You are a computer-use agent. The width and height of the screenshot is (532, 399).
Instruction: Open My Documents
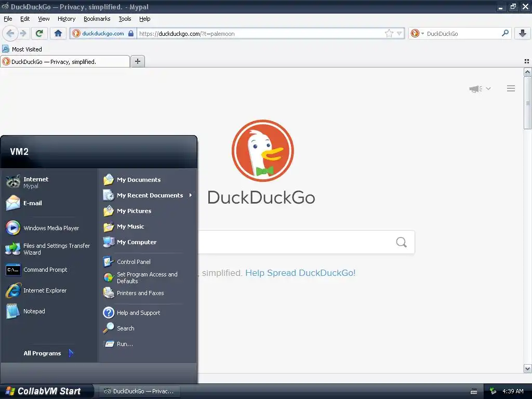pos(148,179)
